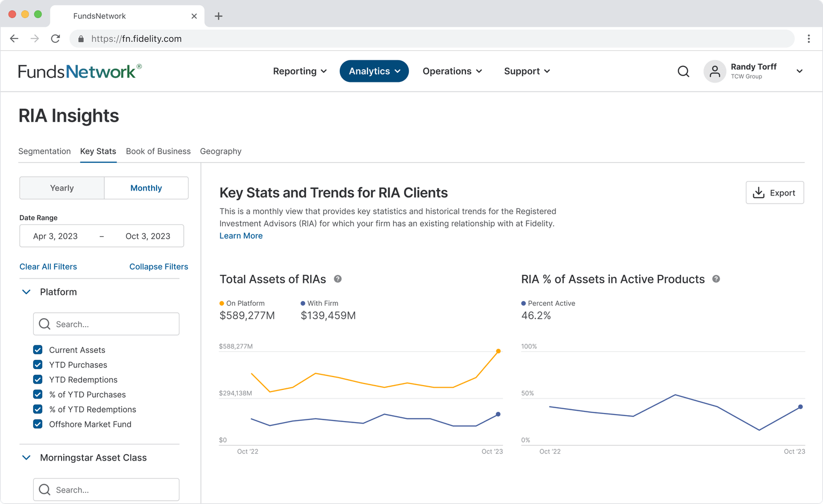The height and width of the screenshot is (504, 823).
Task: Click help icon beside Total Assets of RIAs
Action: [338, 279]
